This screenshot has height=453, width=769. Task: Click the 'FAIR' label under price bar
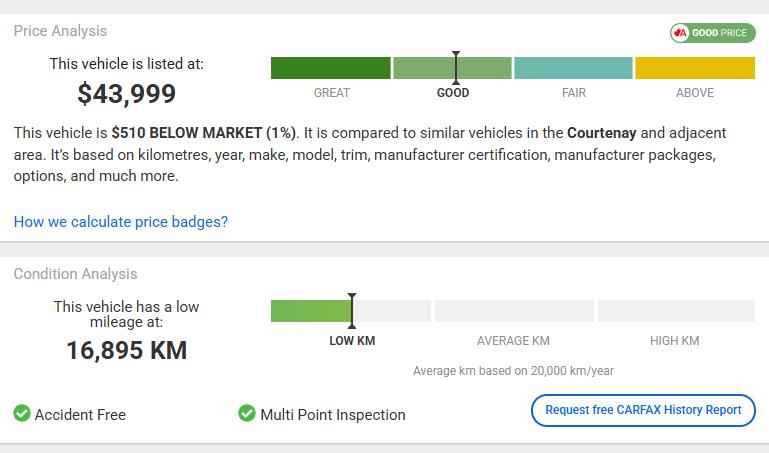(x=574, y=93)
